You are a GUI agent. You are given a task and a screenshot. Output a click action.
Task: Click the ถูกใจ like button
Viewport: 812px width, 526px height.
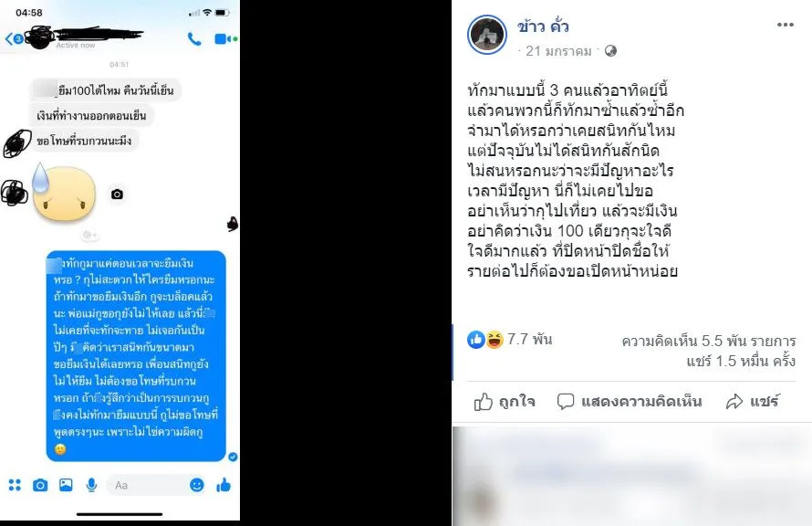[505, 402]
